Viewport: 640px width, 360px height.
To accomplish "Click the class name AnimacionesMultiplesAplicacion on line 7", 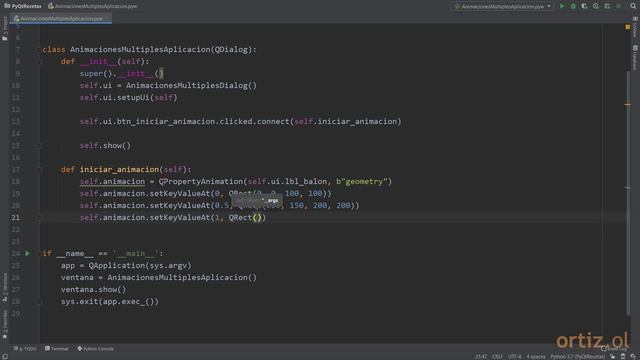I will [140, 49].
